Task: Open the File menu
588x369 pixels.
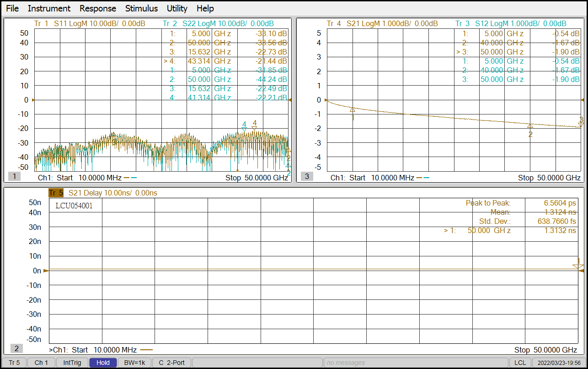Action: tap(12, 8)
